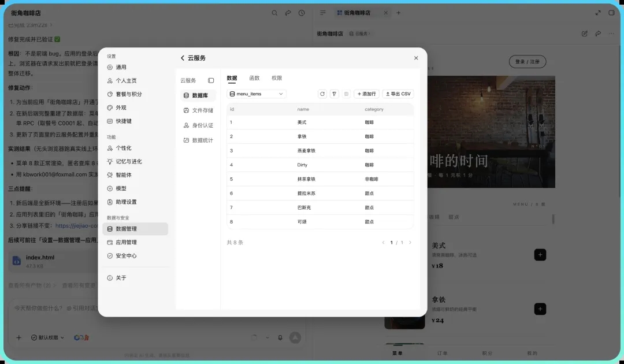The image size is (624, 364).
Task: Click the 添加行 button
Action: (x=366, y=94)
